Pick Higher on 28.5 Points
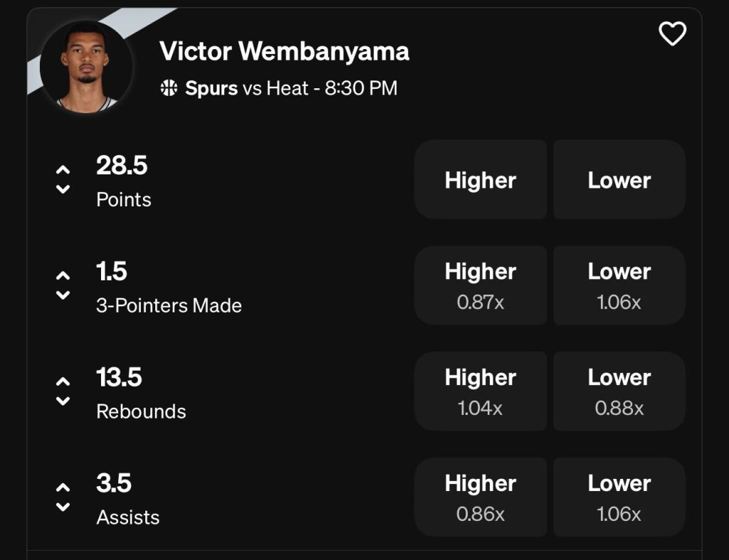 coord(481,180)
